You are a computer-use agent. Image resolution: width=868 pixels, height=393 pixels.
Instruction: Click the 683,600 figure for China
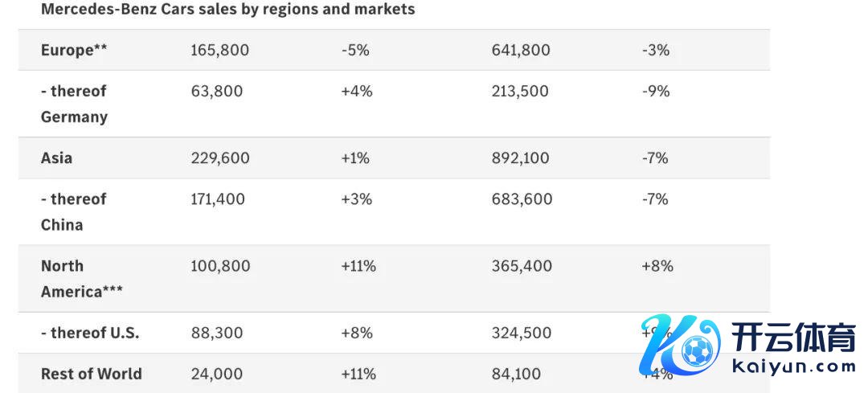click(x=522, y=199)
